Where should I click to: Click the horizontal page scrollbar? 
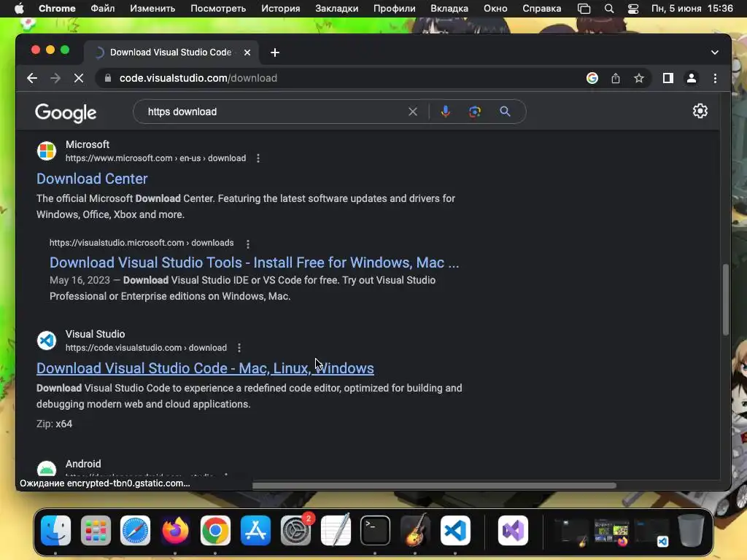tap(434, 486)
